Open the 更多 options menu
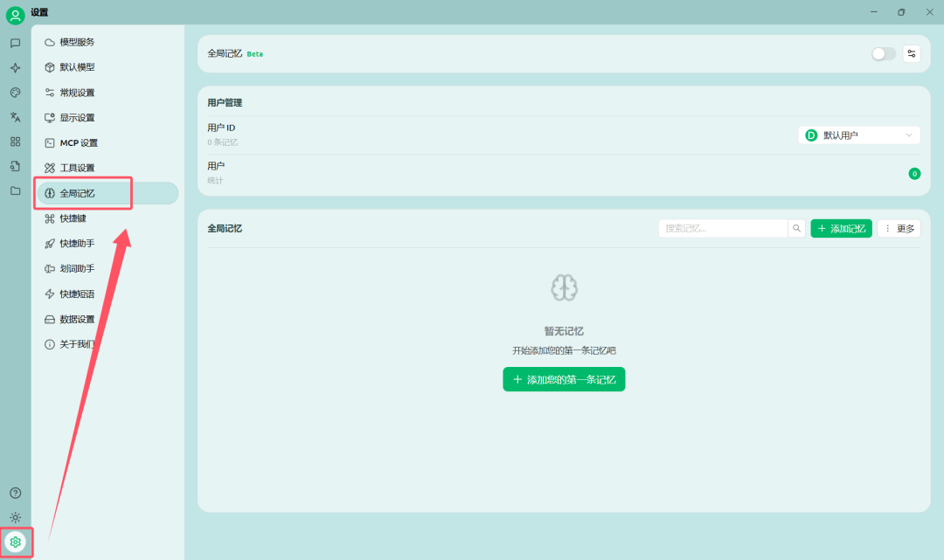 (x=899, y=229)
